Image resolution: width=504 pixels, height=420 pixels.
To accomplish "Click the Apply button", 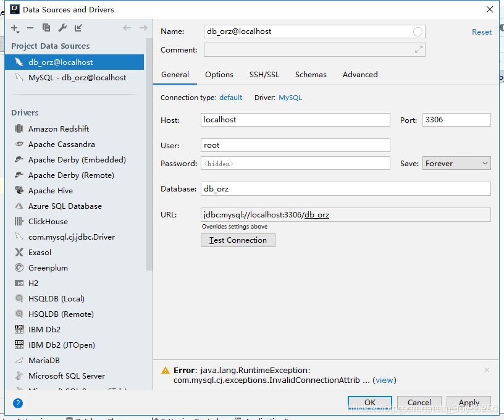I will (x=469, y=402).
